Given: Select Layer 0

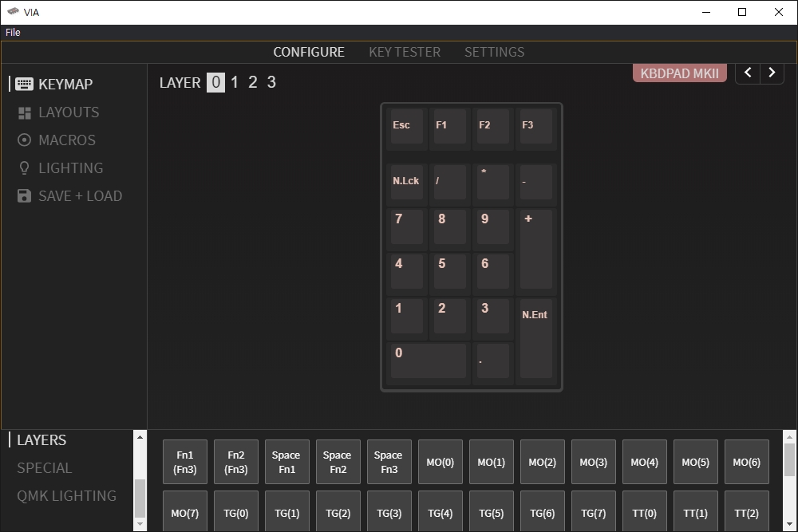Looking at the screenshot, I should coord(215,82).
